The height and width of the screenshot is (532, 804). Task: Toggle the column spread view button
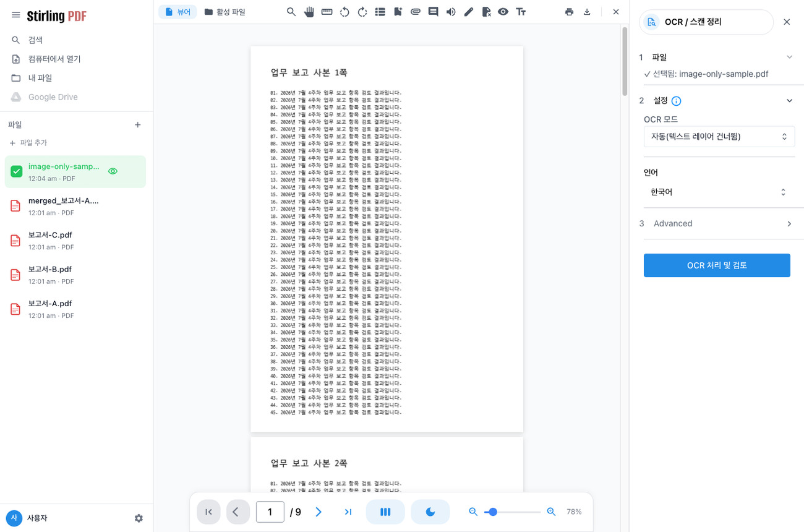coord(385,512)
